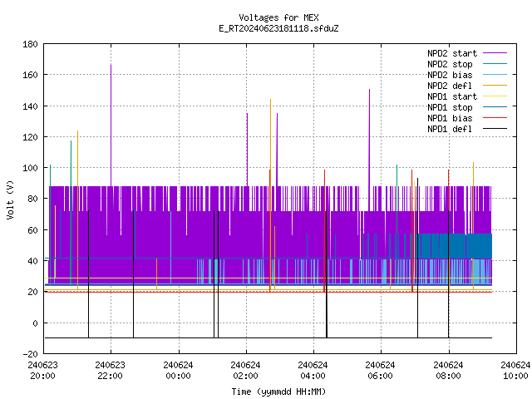
Task: Click the NPD1 start legend label
Action: (452, 96)
